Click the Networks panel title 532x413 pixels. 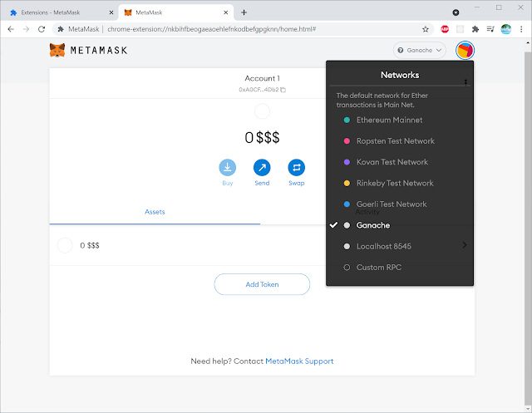[x=400, y=75]
